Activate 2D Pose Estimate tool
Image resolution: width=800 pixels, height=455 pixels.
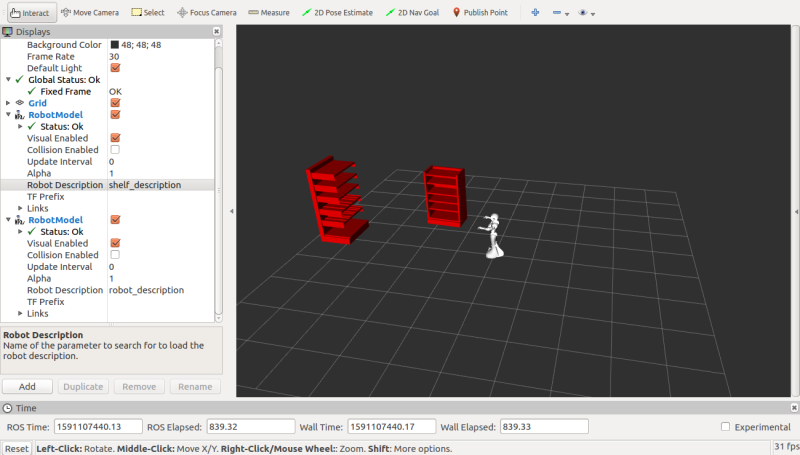click(x=337, y=13)
